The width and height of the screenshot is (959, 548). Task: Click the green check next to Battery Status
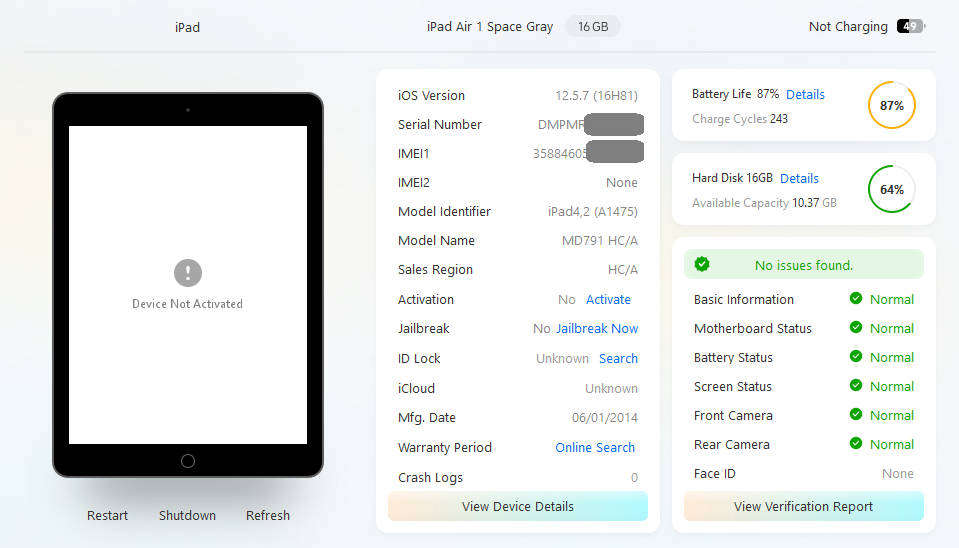tap(856, 357)
